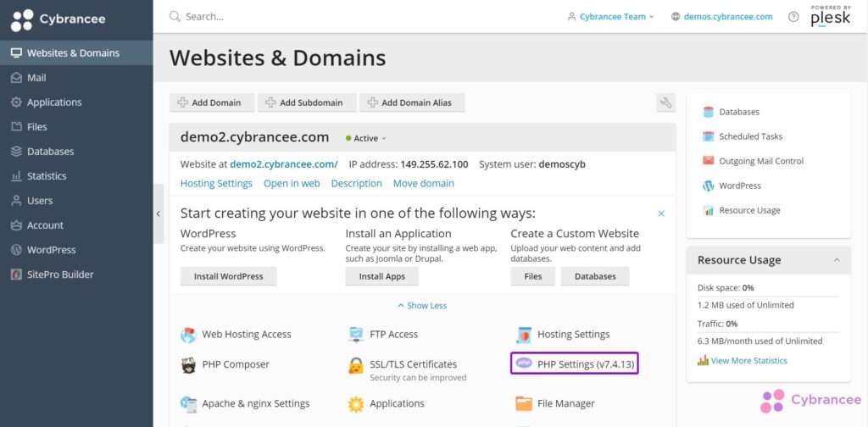Viewport: 868px width, 427px height.
Task: Click the help question mark icon
Action: pos(793,17)
